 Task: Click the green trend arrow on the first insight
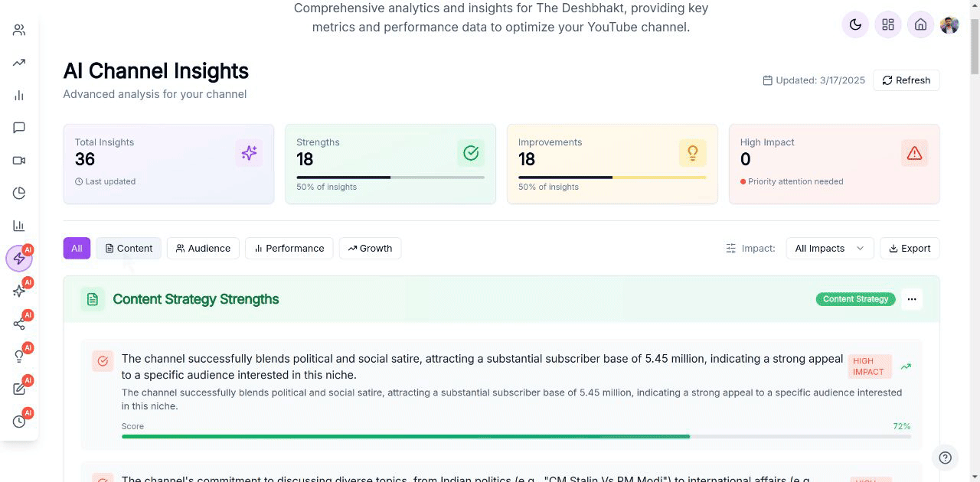pos(906,366)
